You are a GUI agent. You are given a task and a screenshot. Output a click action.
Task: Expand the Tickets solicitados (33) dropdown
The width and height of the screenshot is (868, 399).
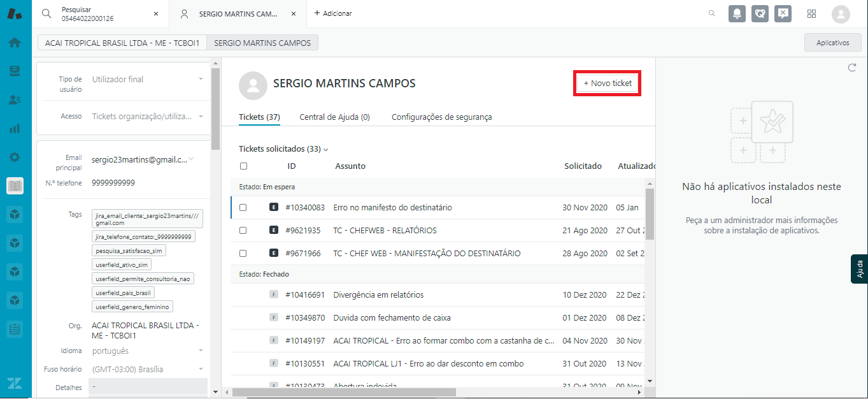(283, 149)
